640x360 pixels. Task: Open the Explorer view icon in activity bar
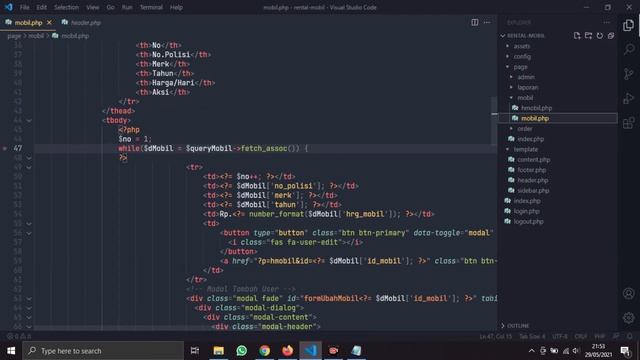point(629,25)
